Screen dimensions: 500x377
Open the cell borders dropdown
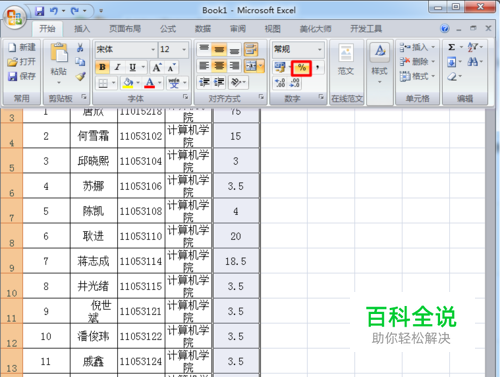(114, 83)
